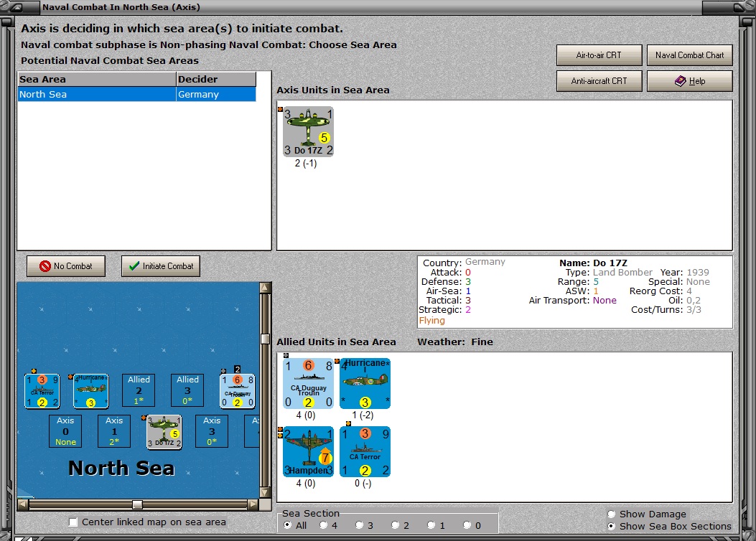Screen dimensions: 756x541
Task: Select the CA Terror ship in Allied Units panel
Action: click(x=365, y=452)
